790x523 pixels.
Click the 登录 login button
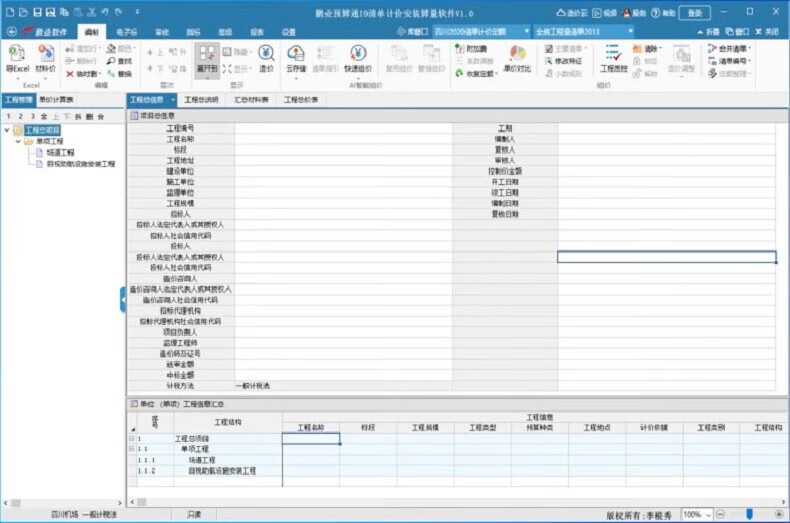(694, 13)
